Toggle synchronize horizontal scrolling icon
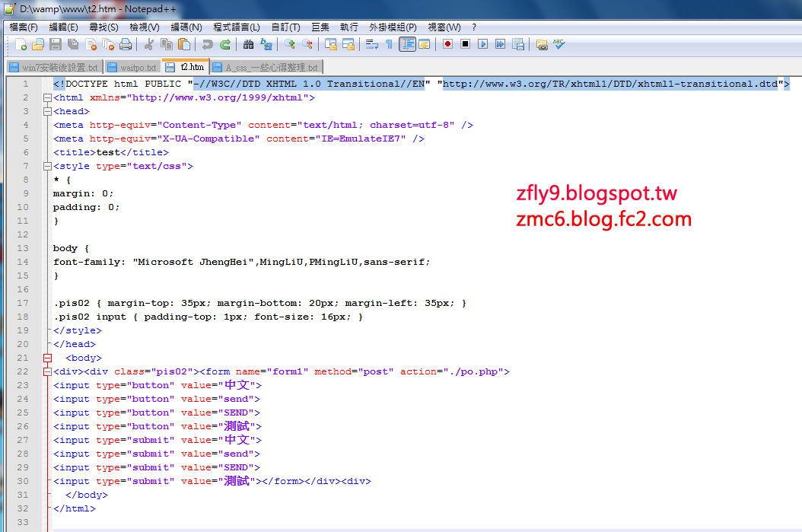 click(348, 44)
